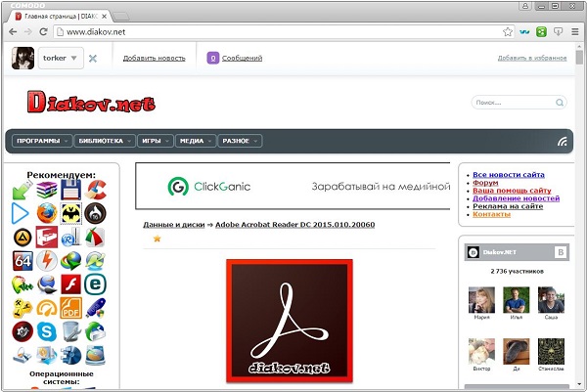Click 'Добавить в избранное' link

(x=532, y=58)
